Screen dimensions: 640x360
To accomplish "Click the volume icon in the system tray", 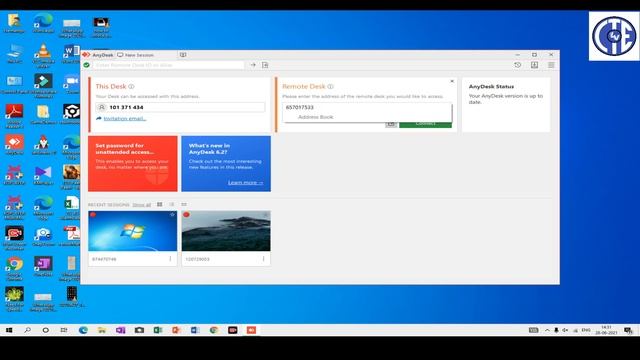I will [565, 330].
